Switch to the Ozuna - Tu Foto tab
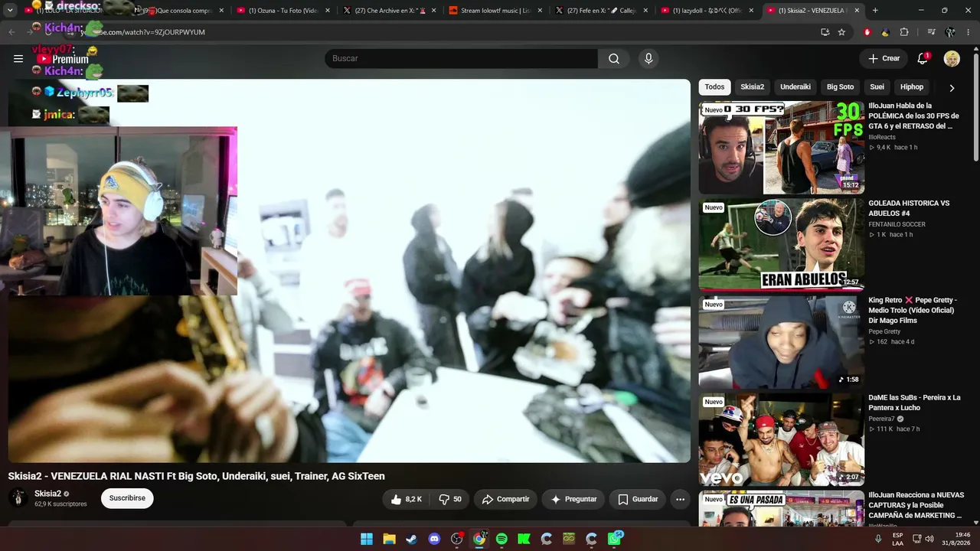 point(283,11)
